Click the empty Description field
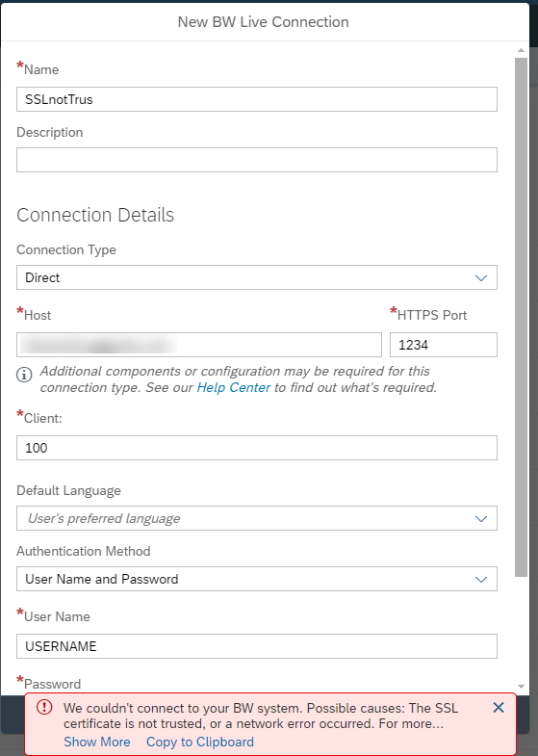The width and height of the screenshot is (538, 756). coord(257,160)
